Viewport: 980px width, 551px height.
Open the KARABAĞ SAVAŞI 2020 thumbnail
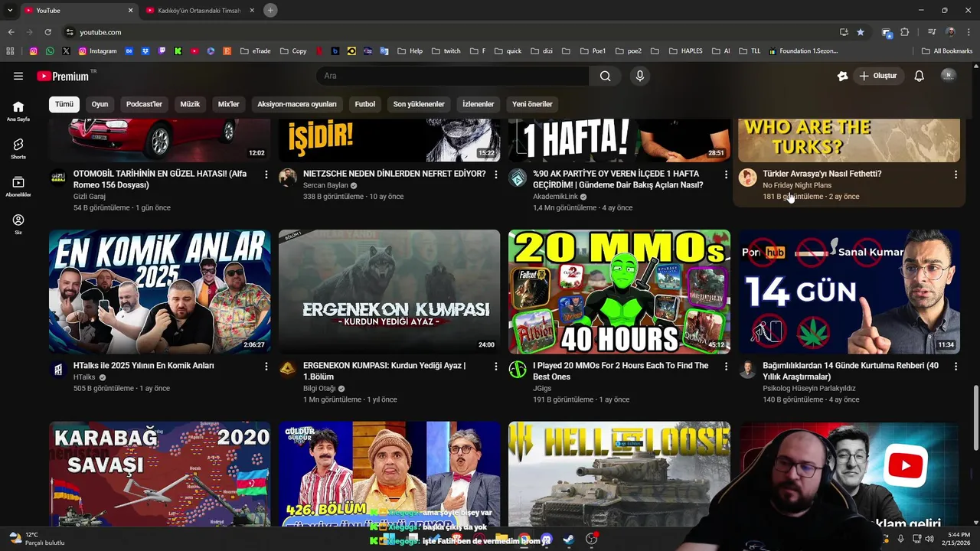[160, 474]
